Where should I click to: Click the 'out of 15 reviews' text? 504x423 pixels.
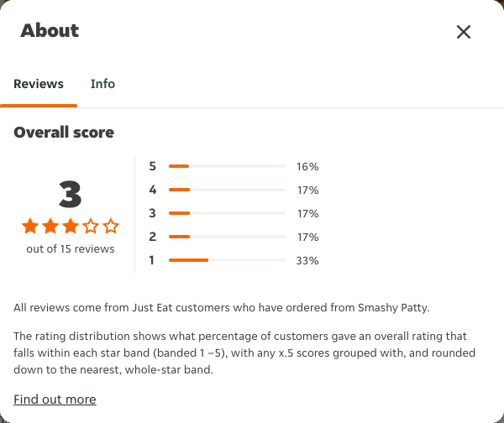(71, 249)
